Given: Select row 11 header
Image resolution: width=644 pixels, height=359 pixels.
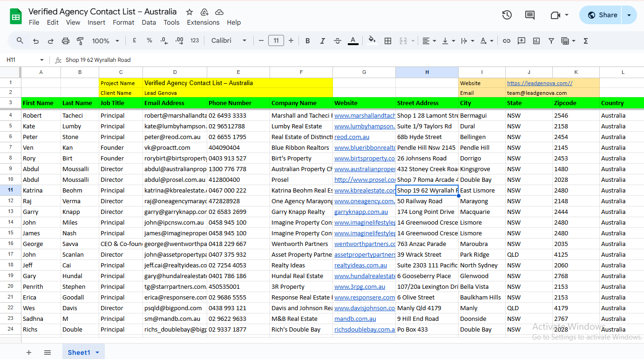Looking at the screenshot, I should (11, 190).
